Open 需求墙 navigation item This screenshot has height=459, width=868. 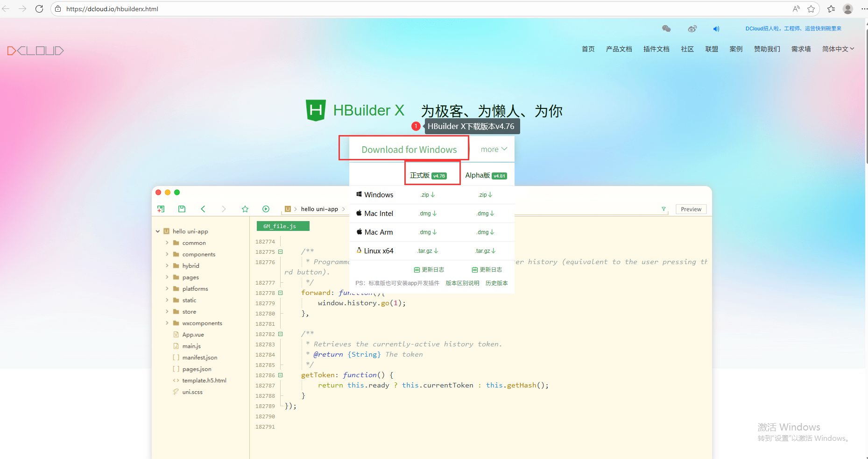click(x=801, y=49)
